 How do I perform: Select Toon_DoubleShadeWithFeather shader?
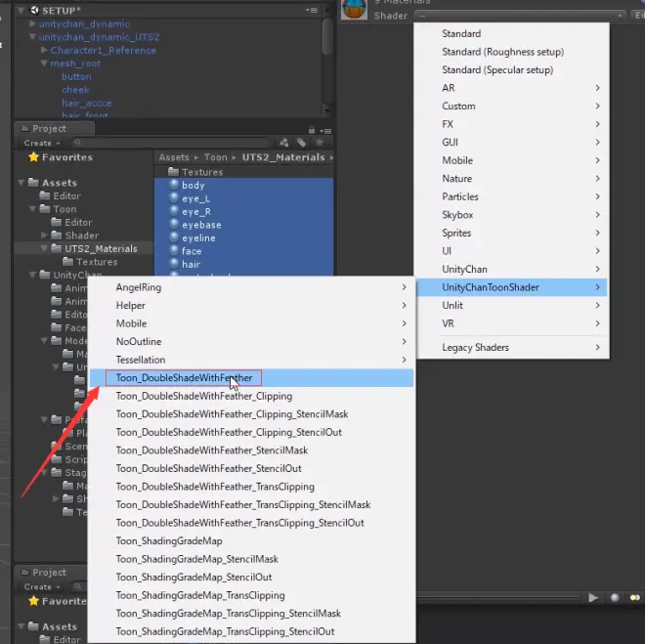251,378
